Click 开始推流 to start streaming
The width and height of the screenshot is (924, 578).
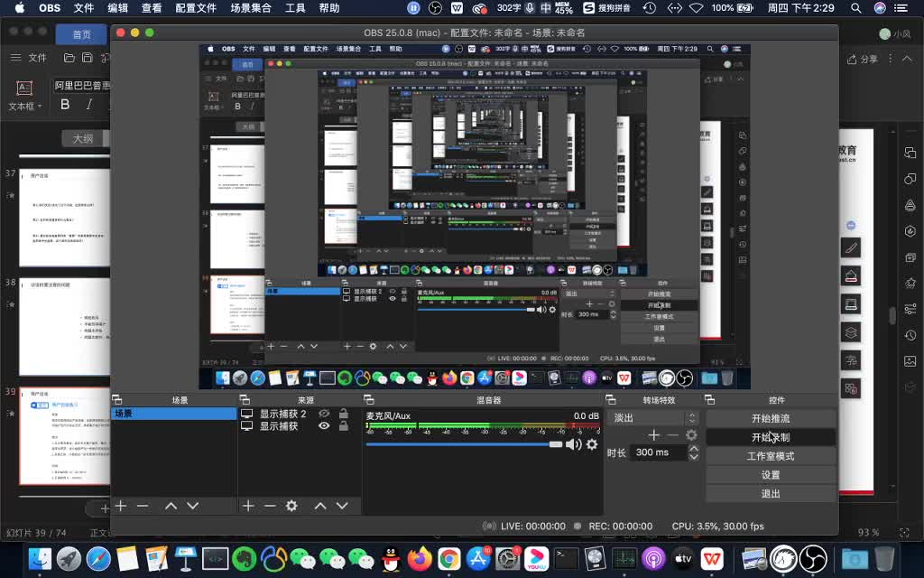pos(771,418)
